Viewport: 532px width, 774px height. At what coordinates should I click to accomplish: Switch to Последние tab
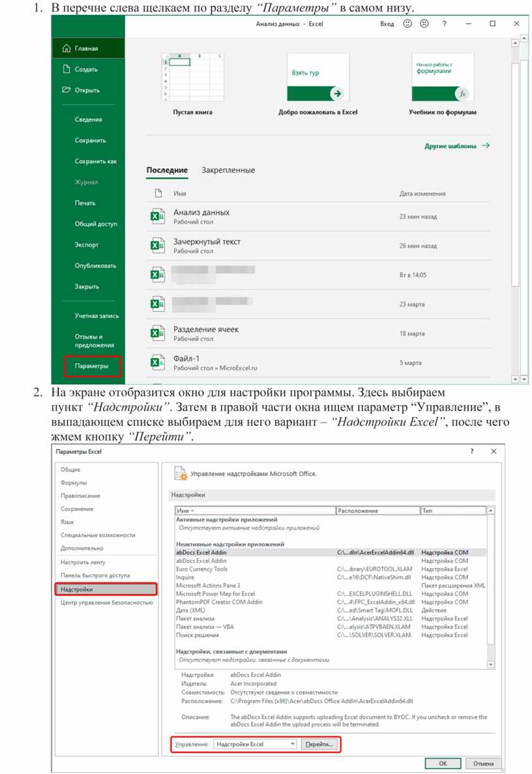(167, 170)
